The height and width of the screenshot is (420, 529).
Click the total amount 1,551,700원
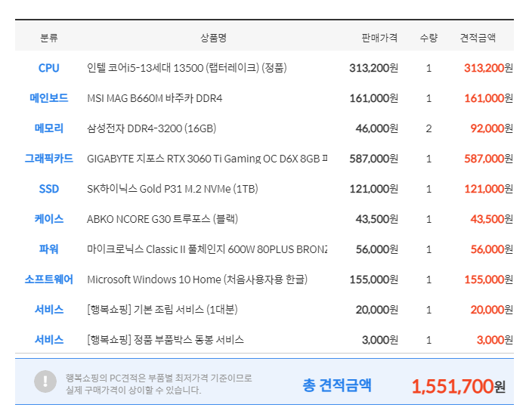[459, 386]
